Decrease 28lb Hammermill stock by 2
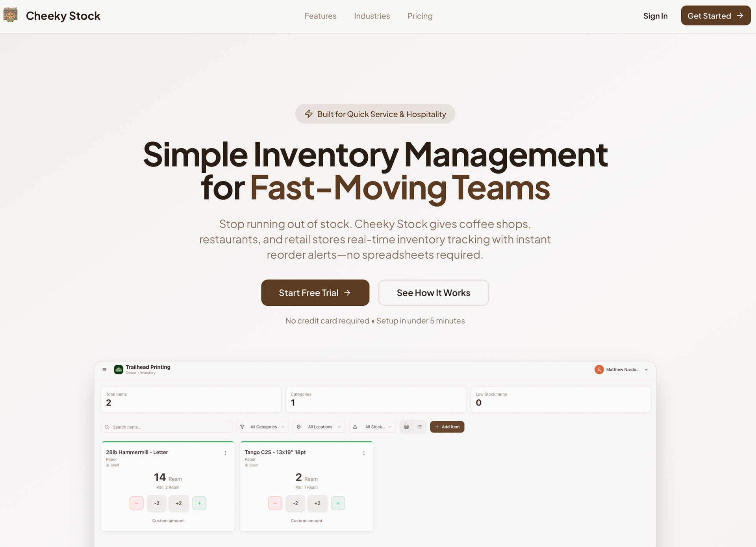 pyautogui.click(x=156, y=503)
